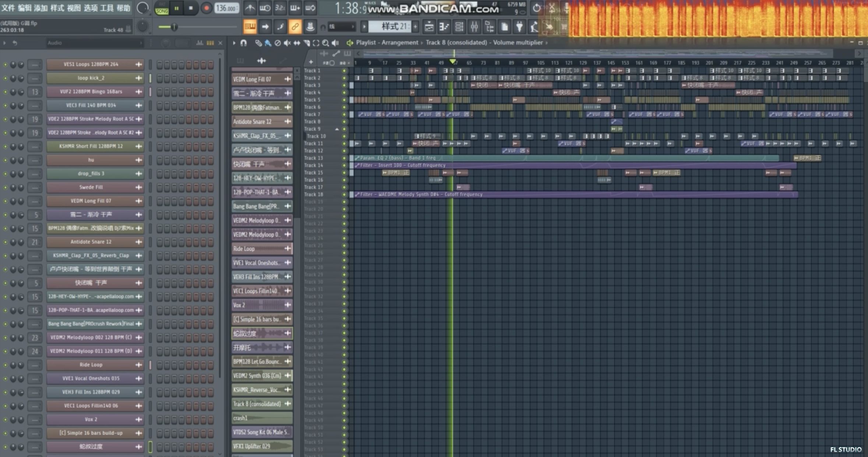Adjust the master pitch knob
This screenshot has height=457, width=868.
pos(142,26)
